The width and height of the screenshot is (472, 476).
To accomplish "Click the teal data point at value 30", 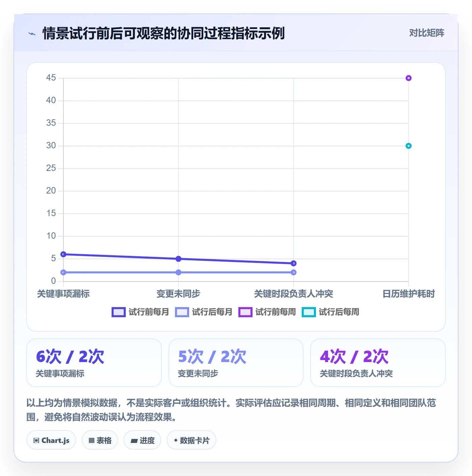I will [x=408, y=146].
